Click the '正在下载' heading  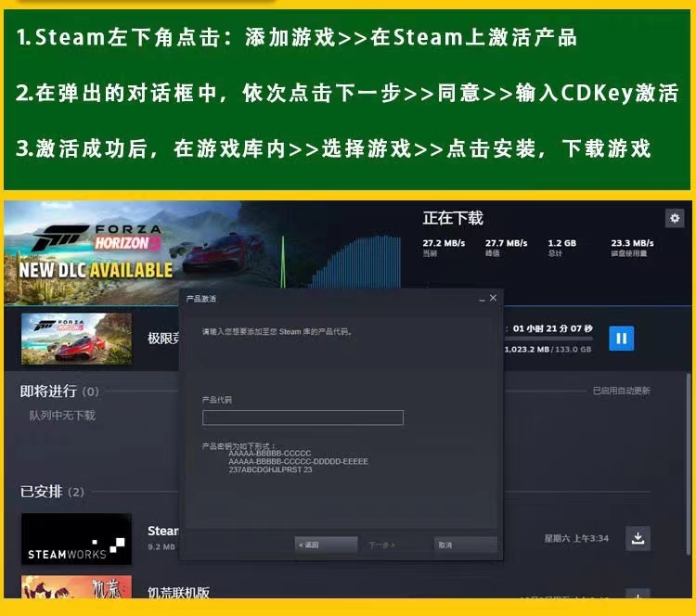[453, 218]
